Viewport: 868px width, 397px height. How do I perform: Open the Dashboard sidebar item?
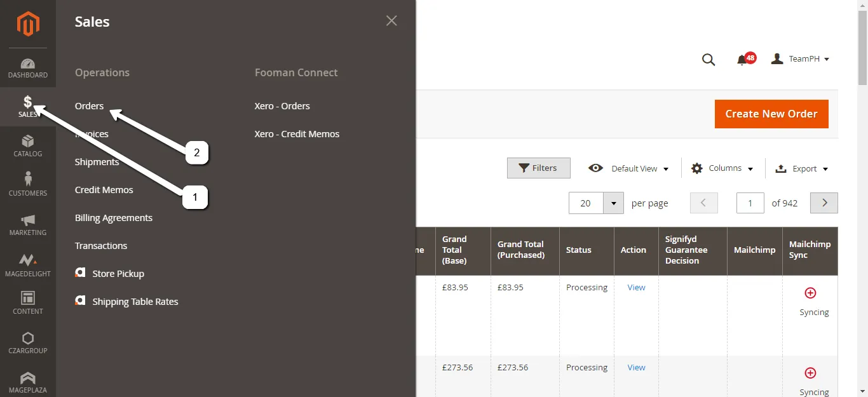pyautogui.click(x=28, y=68)
